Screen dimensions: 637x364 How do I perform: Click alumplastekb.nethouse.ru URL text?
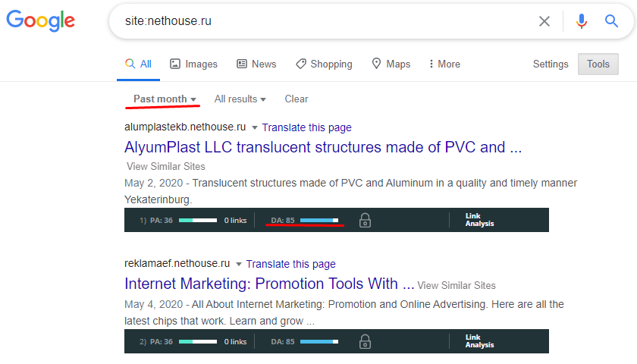[185, 127]
